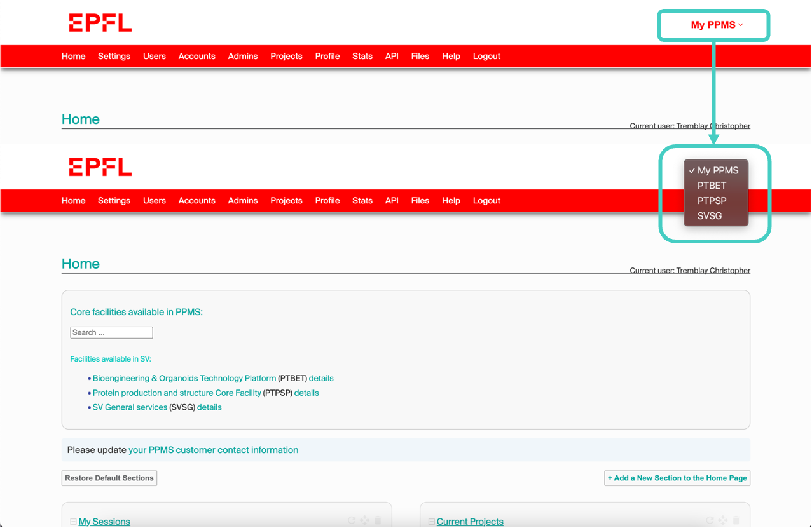812x528 pixels.
Task: Collapse the My Sessions section box
Action: tap(73, 522)
